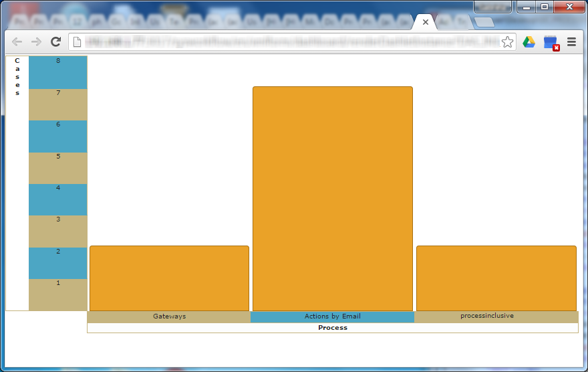588x372 pixels.
Task: Select the tall Actions by Email bar
Action: tap(332, 198)
